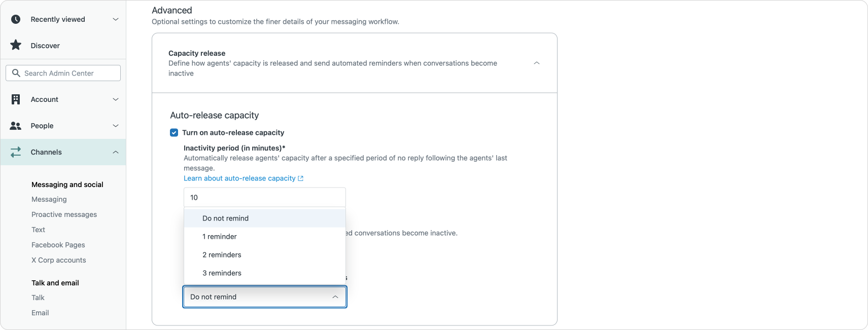Open Learn about auto-release capacity link
Image resolution: width=868 pixels, height=330 pixels.
click(x=239, y=178)
